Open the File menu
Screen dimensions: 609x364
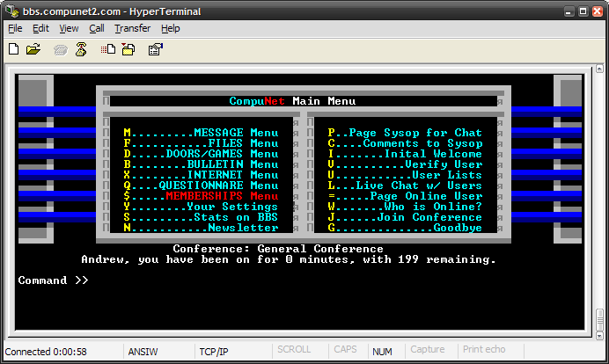(x=15, y=28)
